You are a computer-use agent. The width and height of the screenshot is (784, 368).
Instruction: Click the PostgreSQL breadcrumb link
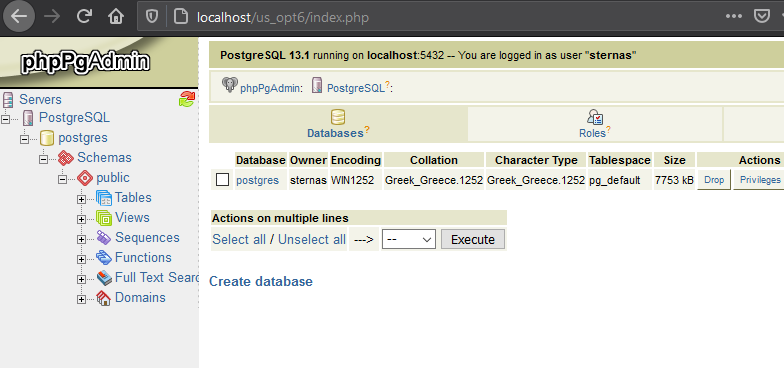pos(356,88)
